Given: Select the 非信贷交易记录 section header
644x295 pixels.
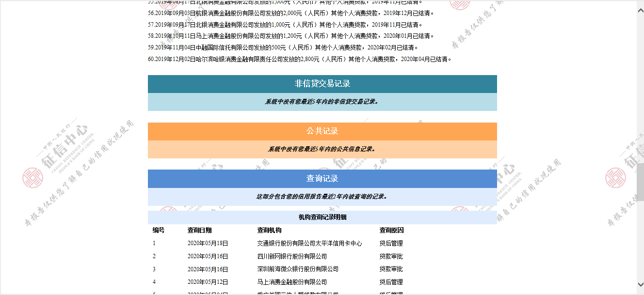Looking at the screenshot, I should [x=322, y=84].
